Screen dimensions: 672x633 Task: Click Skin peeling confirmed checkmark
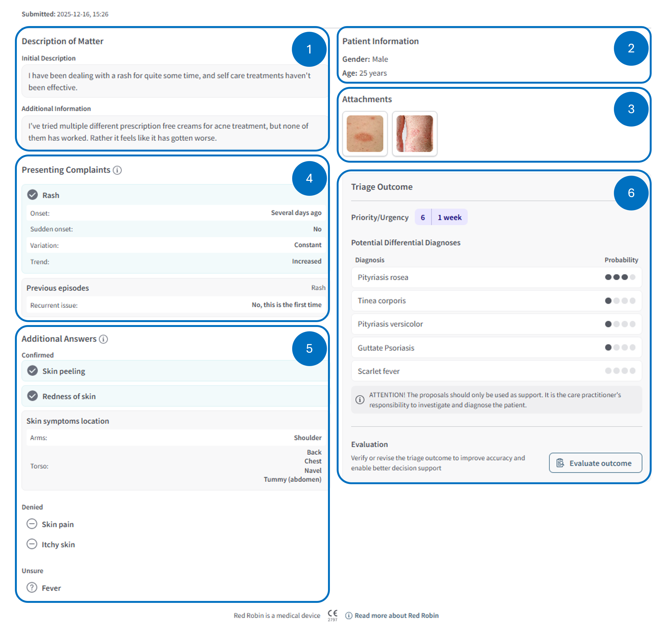click(33, 371)
